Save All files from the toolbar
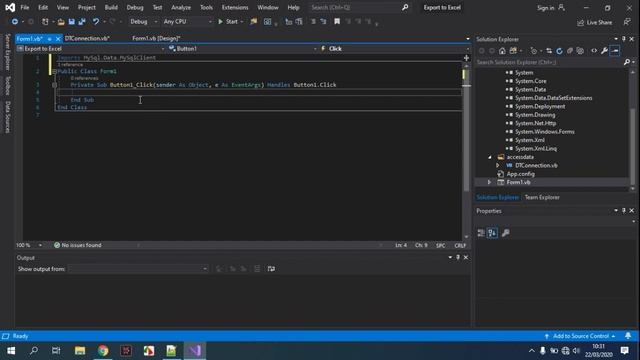 tap(82, 22)
